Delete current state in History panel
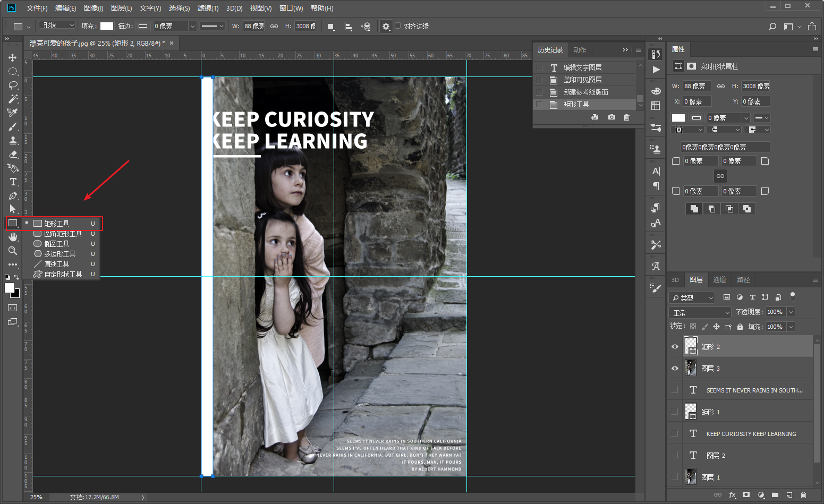The image size is (824, 504). click(626, 117)
